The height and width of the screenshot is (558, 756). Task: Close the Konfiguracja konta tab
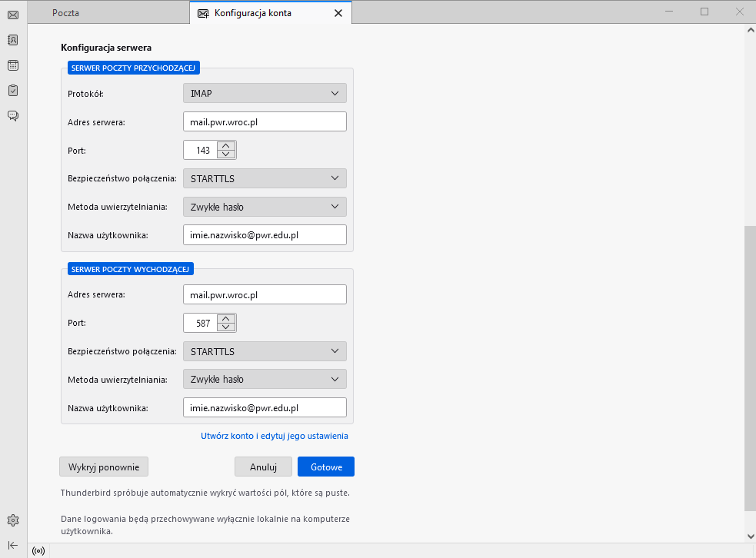tap(338, 13)
